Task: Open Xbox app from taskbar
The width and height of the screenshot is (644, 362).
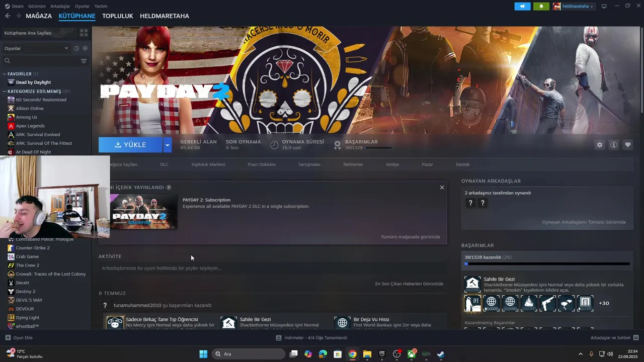Action: pyautogui.click(x=411, y=354)
